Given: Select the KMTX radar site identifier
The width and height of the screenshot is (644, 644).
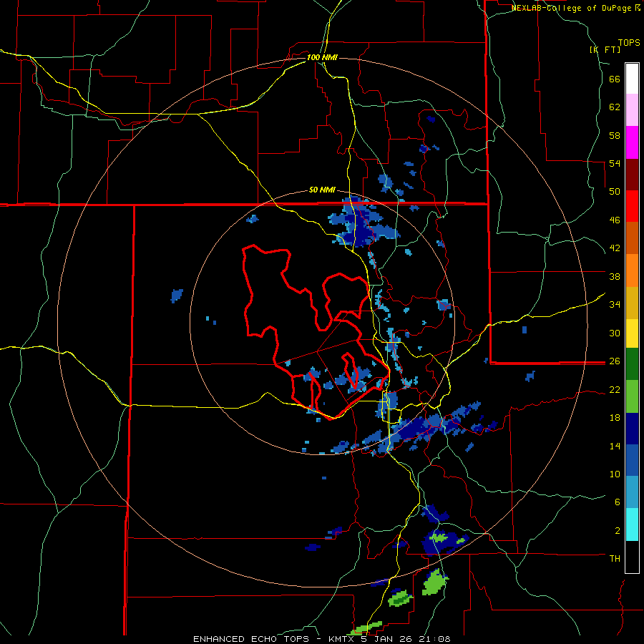Looking at the screenshot, I should [x=343, y=639].
